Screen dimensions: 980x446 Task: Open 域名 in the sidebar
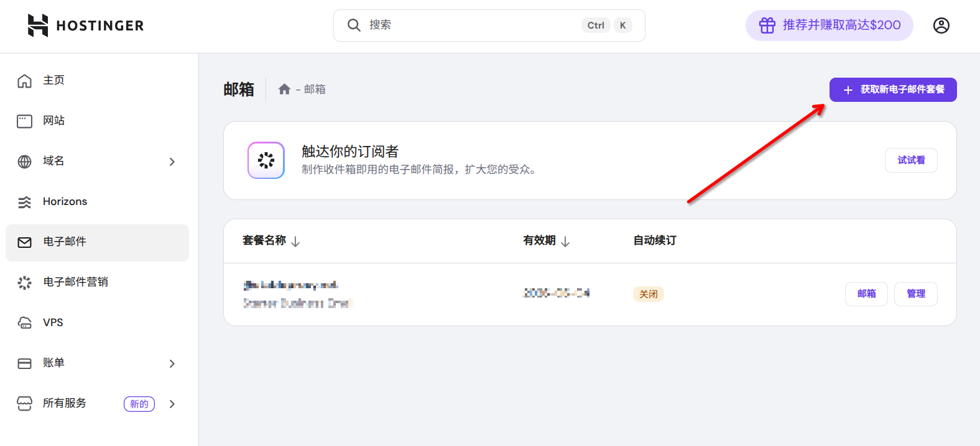tap(97, 162)
